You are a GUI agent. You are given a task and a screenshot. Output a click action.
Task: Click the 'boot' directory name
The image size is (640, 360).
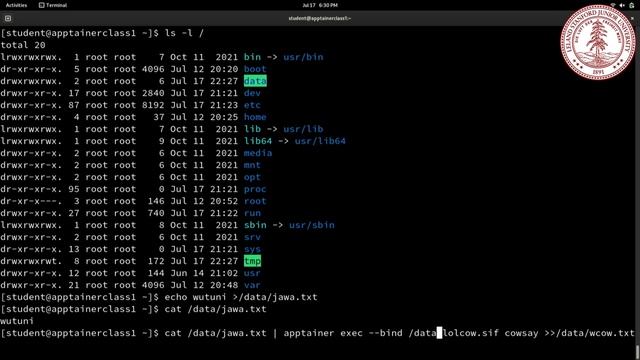coord(255,69)
